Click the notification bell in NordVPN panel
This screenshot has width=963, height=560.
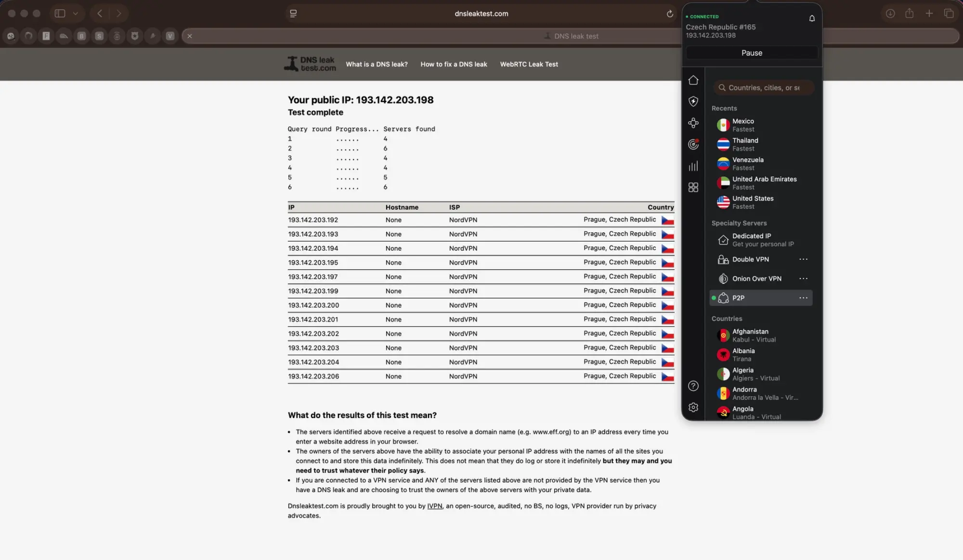coord(812,18)
